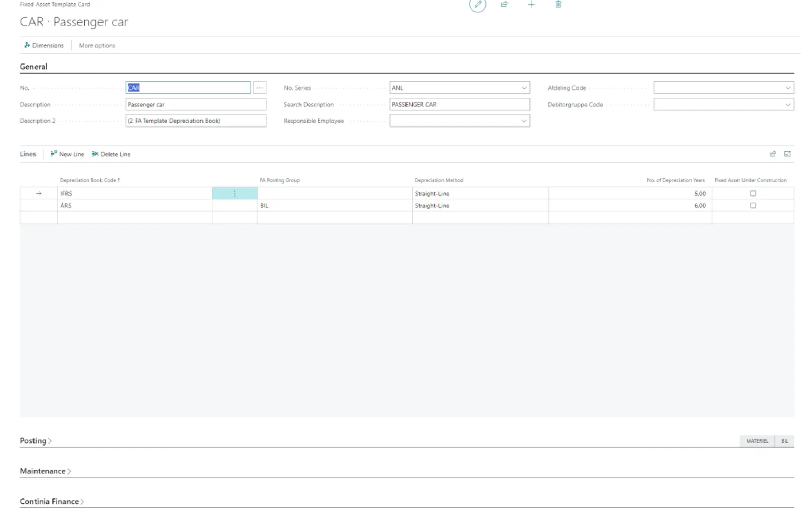This screenshot has width=812, height=508.
Task: Open the No. Series dropdown
Action: [x=524, y=88]
